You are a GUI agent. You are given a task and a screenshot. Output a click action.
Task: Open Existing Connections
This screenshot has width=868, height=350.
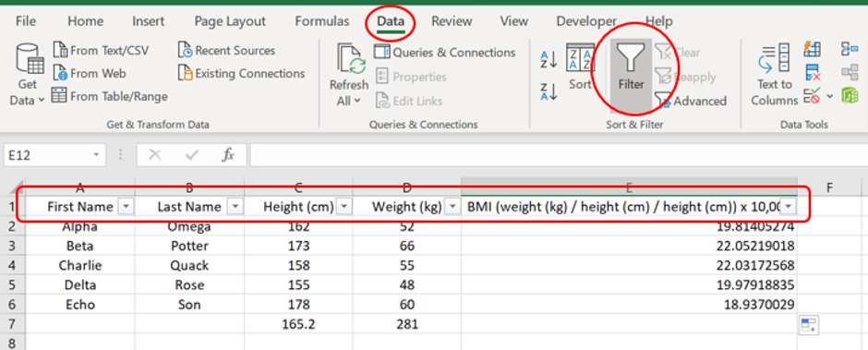pos(241,73)
